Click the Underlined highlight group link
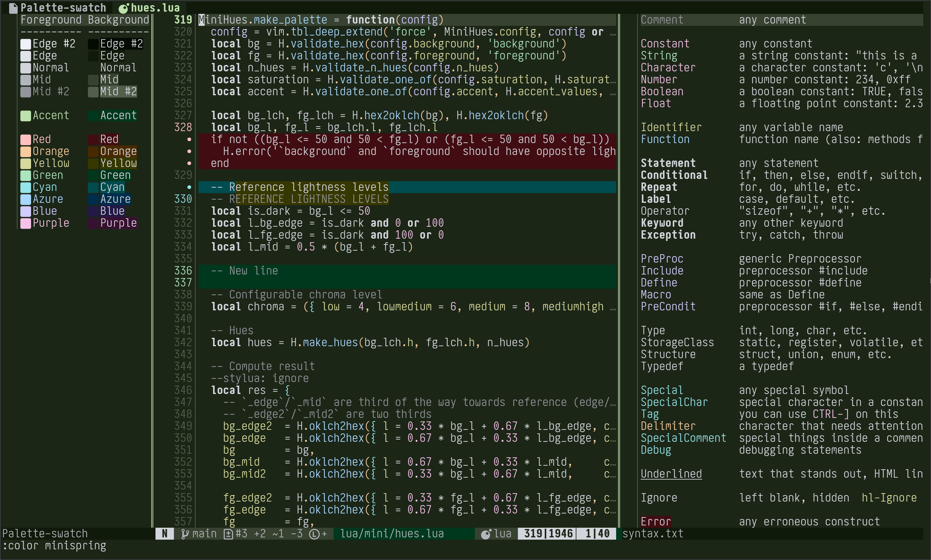 [671, 474]
